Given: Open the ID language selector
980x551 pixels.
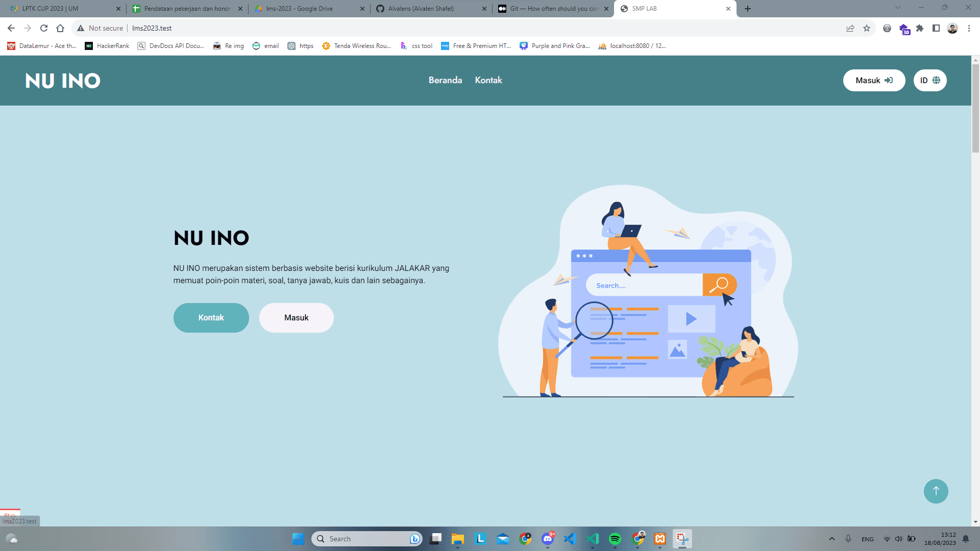Looking at the screenshot, I should (929, 80).
